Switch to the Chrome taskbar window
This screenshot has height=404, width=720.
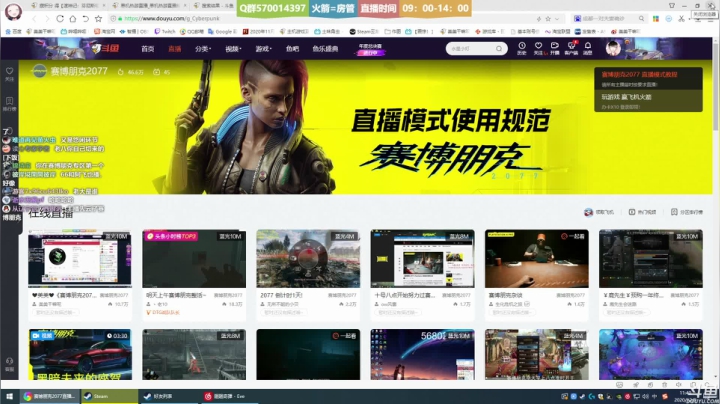[x=50, y=396]
